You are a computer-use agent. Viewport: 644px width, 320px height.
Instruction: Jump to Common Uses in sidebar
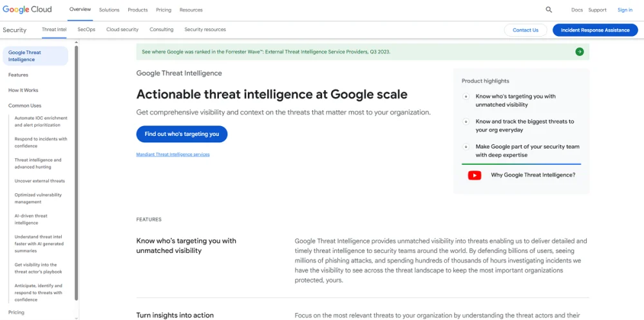24,106
